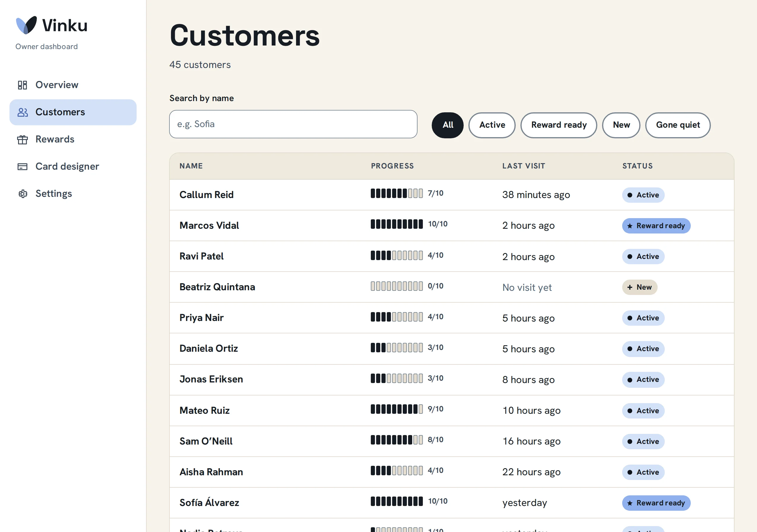This screenshot has width=757, height=532.
Task: Click Priya Nair's Active status badge
Action: [643, 318]
